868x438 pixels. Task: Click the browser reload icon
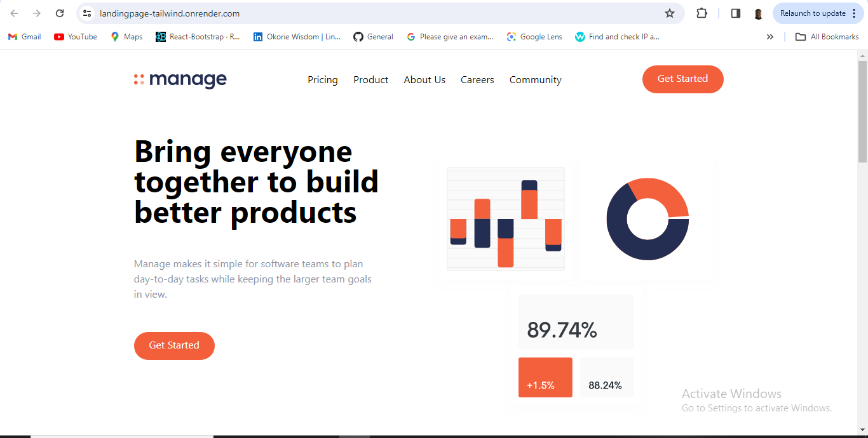pyautogui.click(x=59, y=13)
